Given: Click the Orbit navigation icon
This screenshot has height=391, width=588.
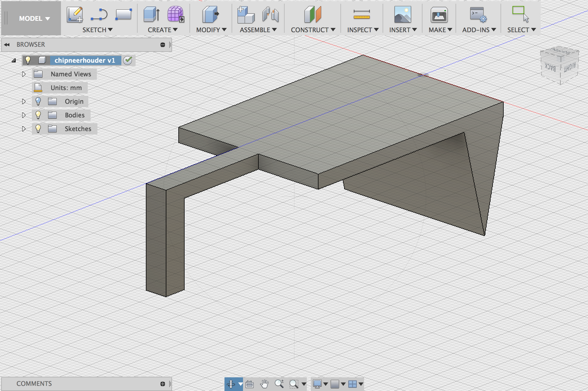Looking at the screenshot, I should pyautogui.click(x=231, y=384).
